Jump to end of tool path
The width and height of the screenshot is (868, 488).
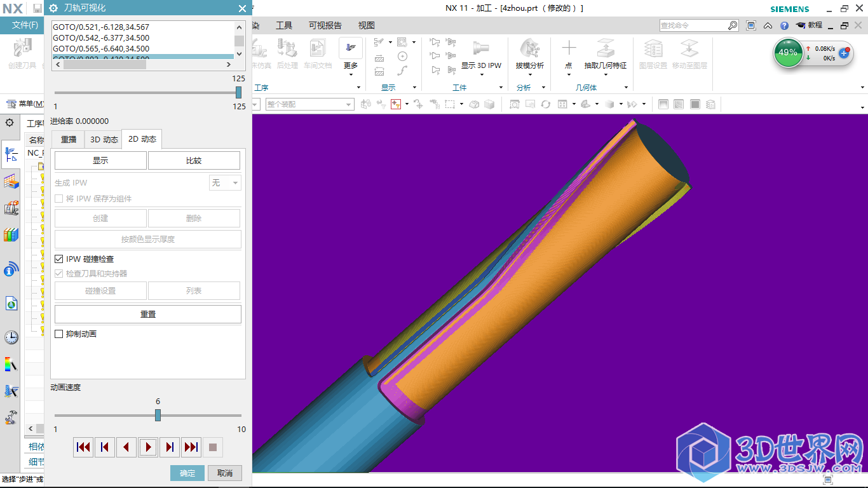pyautogui.click(x=191, y=447)
